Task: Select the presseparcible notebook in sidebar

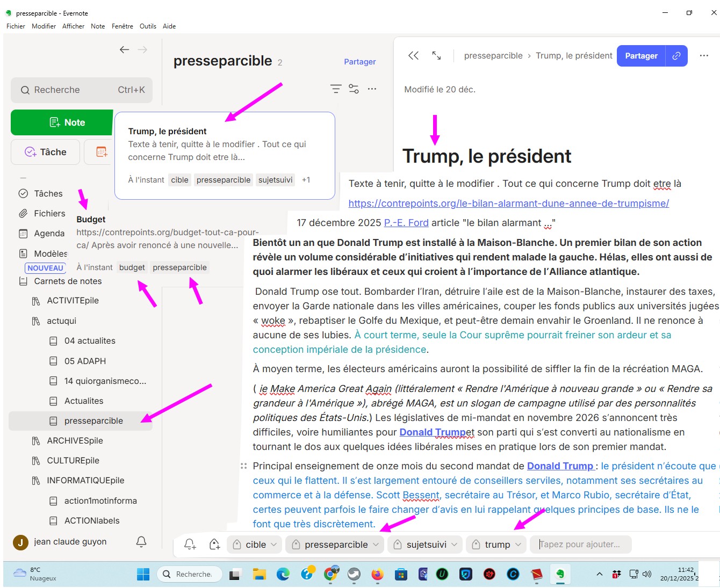Action: [x=81, y=421]
